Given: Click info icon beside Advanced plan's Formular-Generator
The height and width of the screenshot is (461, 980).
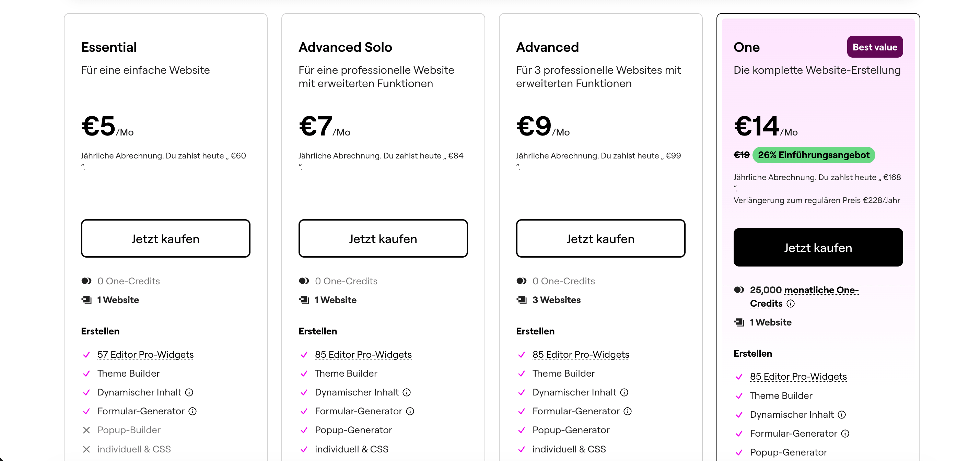Looking at the screenshot, I should 628,411.
